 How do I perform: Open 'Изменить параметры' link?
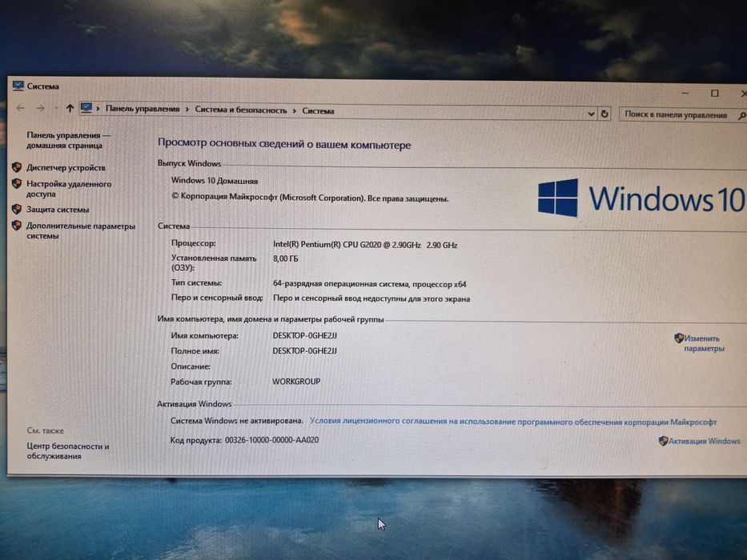click(x=703, y=343)
